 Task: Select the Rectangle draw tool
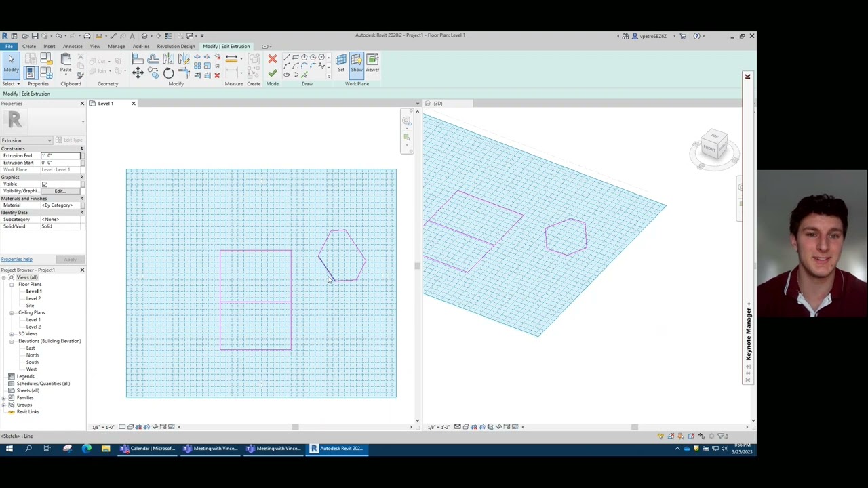click(295, 58)
